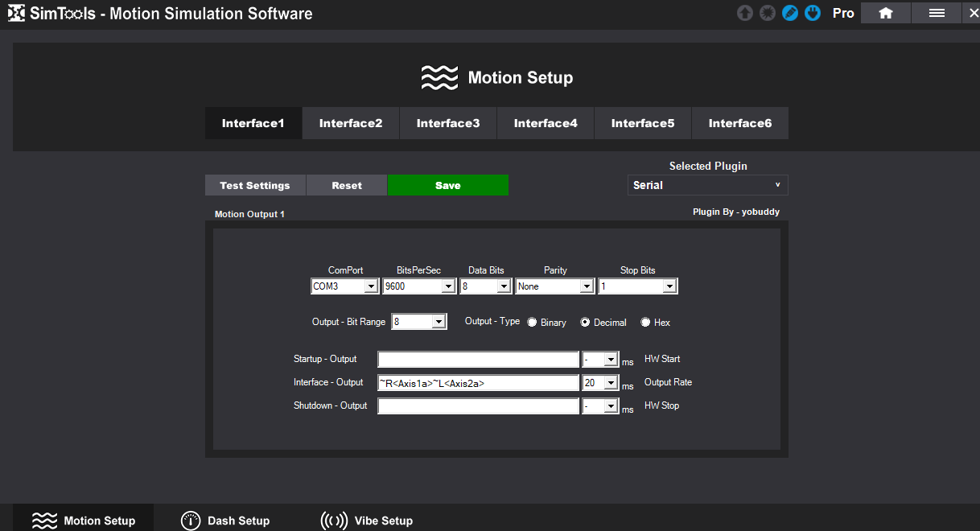Open the hamburger menu icon

coord(937,13)
